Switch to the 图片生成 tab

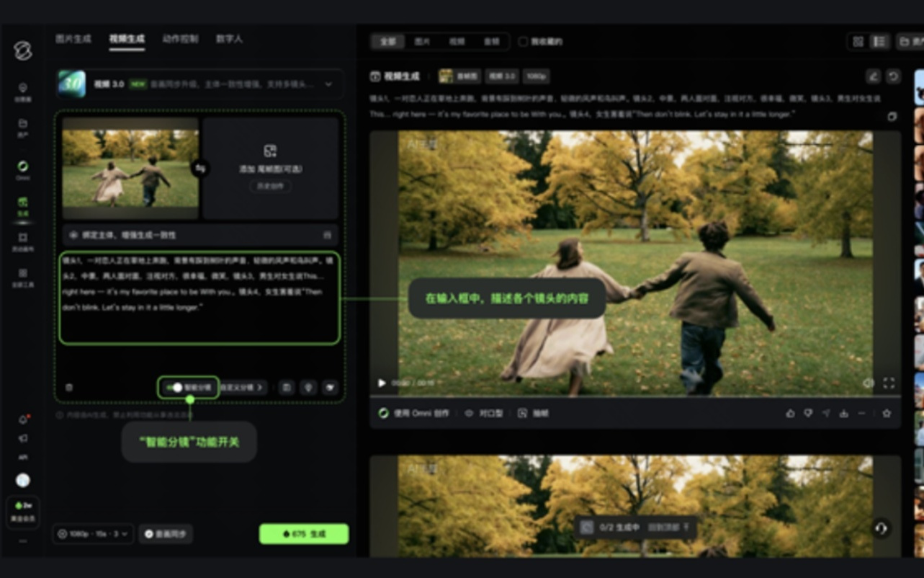coord(73,39)
